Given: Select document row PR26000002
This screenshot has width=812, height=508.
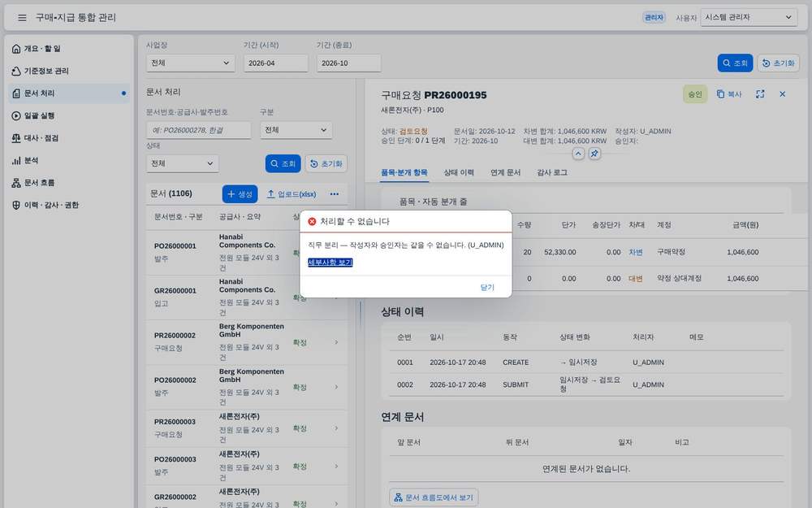Looking at the screenshot, I should pyautogui.click(x=247, y=342).
